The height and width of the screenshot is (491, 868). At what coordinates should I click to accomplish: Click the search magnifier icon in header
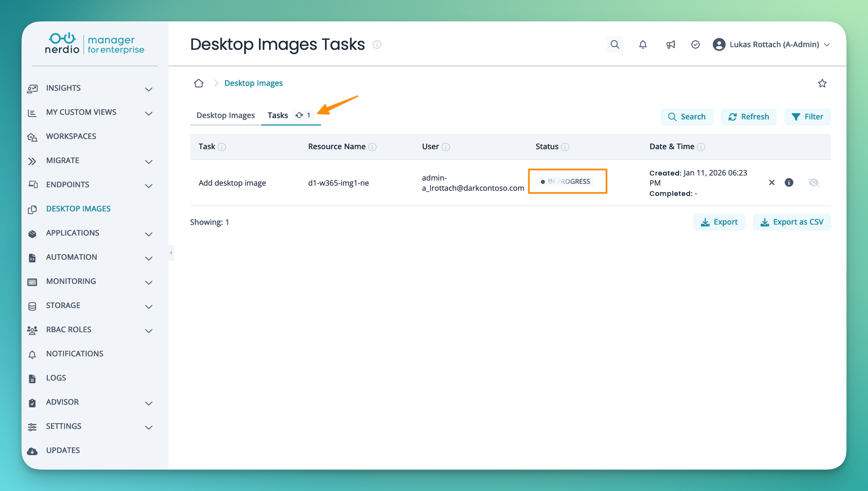pos(615,45)
